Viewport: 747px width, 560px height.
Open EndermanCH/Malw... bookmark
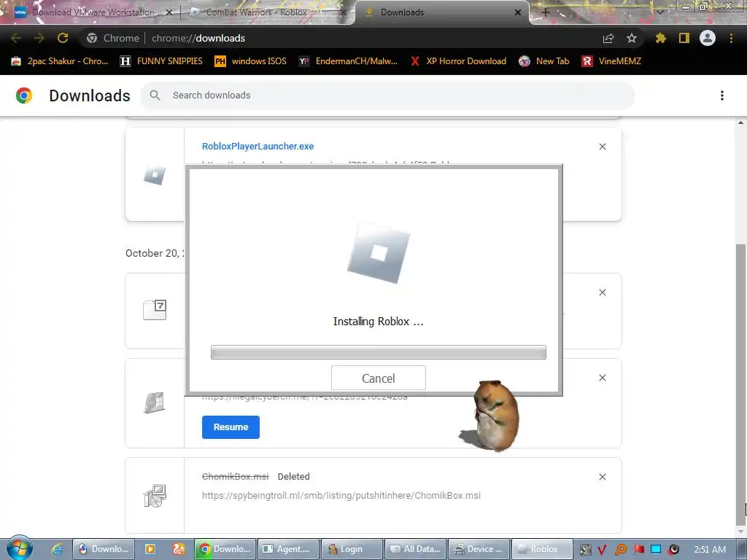348,61
